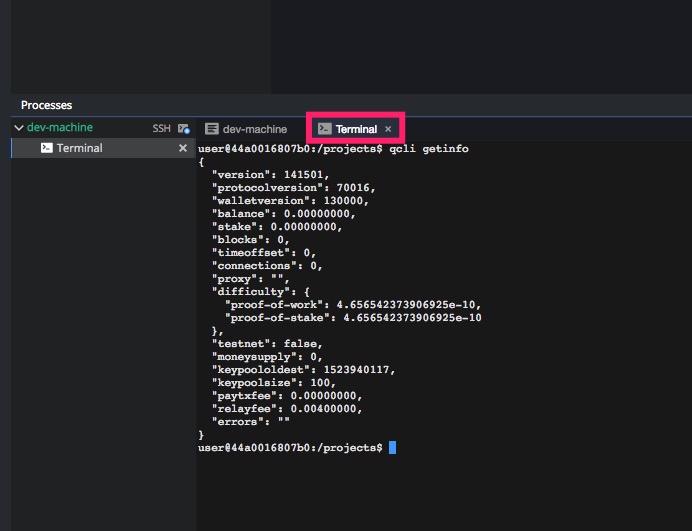
Task: Click the dev-machine tab's document icon
Action: (x=211, y=129)
